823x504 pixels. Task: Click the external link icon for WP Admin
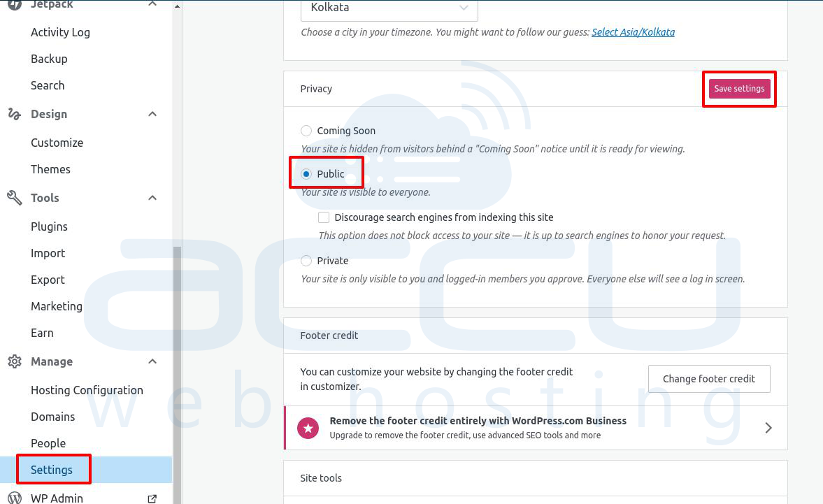click(152, 498)
